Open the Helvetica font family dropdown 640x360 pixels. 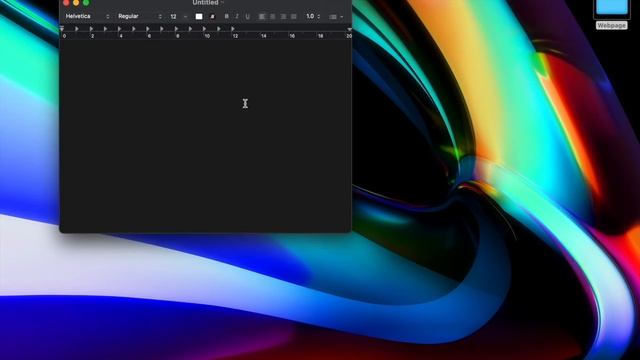click(87, 16)
